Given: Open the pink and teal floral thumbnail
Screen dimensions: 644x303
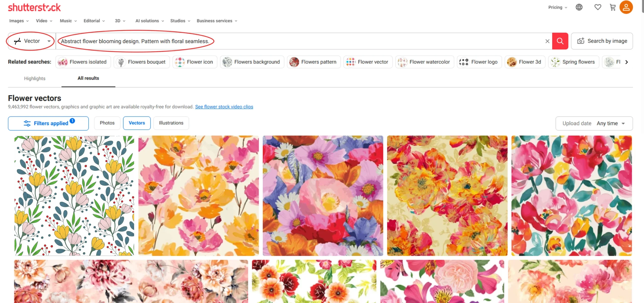Looking at the screenshot, I should point(572,196).
